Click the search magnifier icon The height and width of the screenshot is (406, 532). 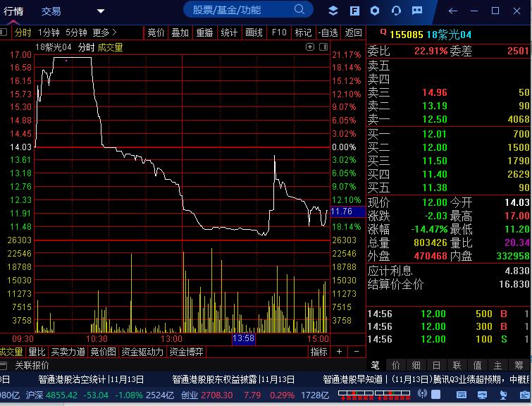299,9
